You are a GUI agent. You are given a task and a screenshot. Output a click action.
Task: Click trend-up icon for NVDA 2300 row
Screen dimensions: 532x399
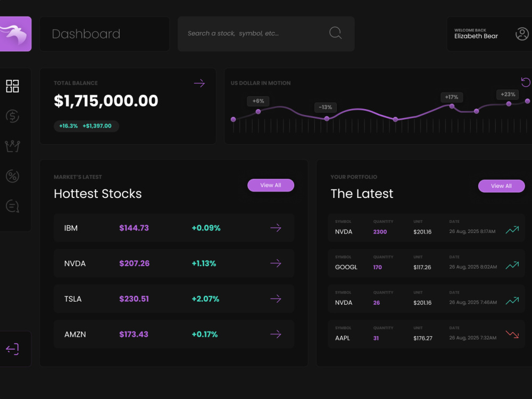point(512,230)
